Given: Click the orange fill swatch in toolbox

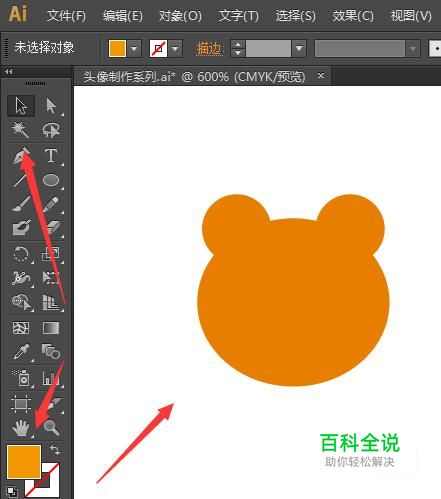Looking at the screenshot, I should tap(24, 461).
